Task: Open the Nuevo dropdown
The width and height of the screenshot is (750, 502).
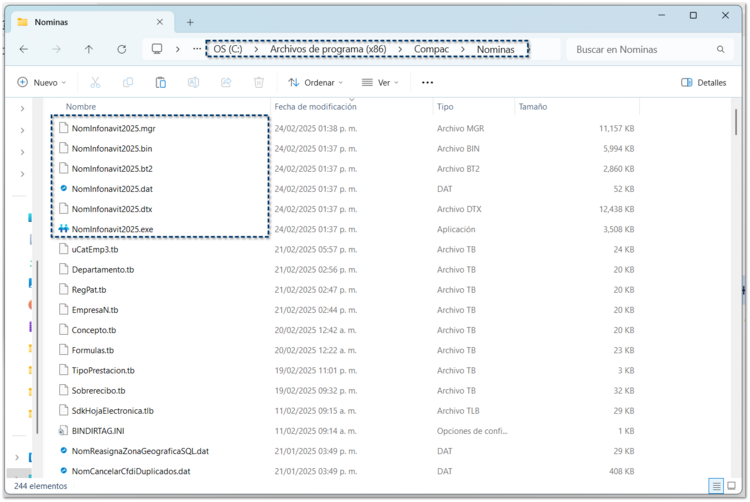Action: click(x=42, y=83)
